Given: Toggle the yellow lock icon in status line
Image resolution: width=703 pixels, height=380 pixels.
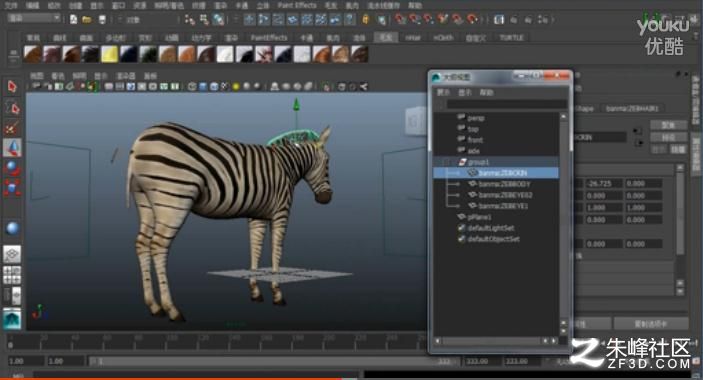Looking at the screenshot, I should click(x=366, y=19).
